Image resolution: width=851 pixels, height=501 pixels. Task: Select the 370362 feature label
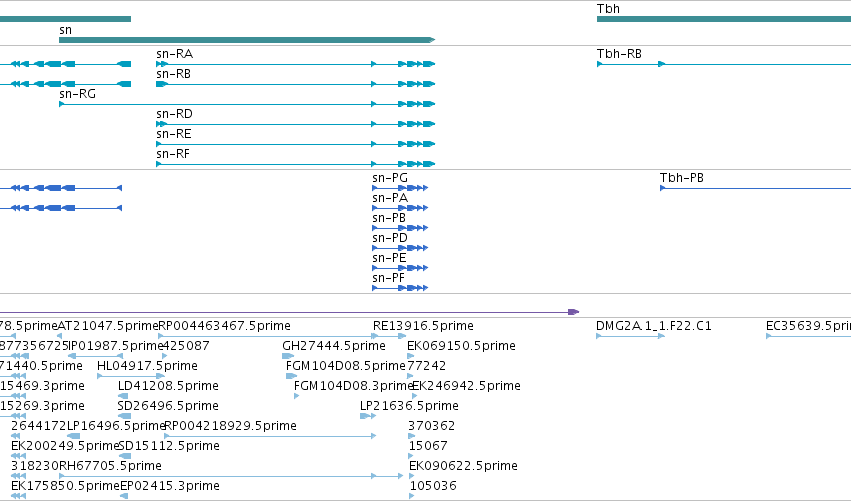tap(431, 426)
